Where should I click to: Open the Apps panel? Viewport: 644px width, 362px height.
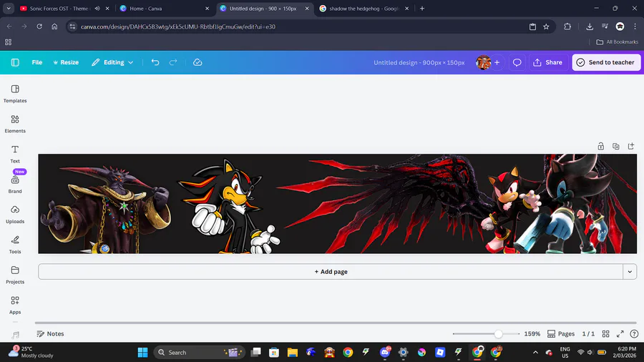pos(15,305)
